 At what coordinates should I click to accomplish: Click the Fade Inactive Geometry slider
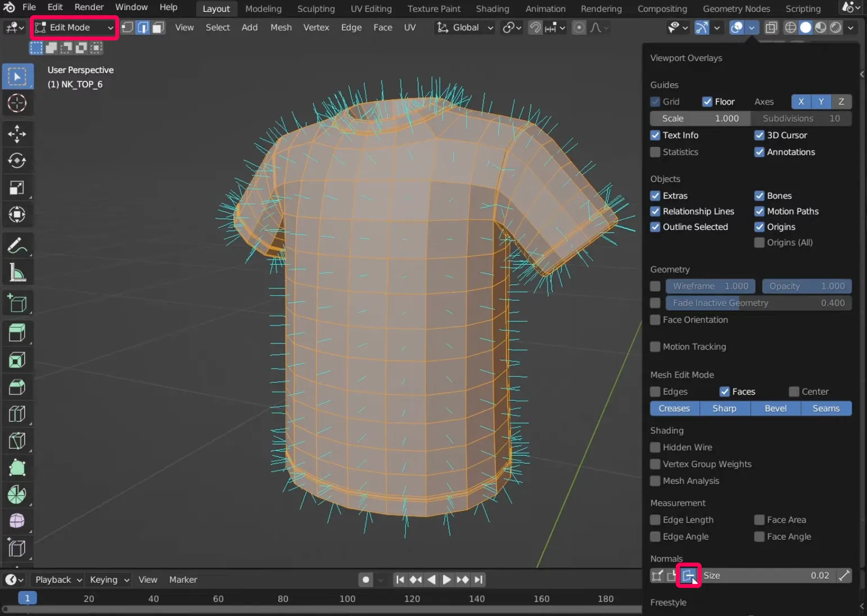coord(759,303)
